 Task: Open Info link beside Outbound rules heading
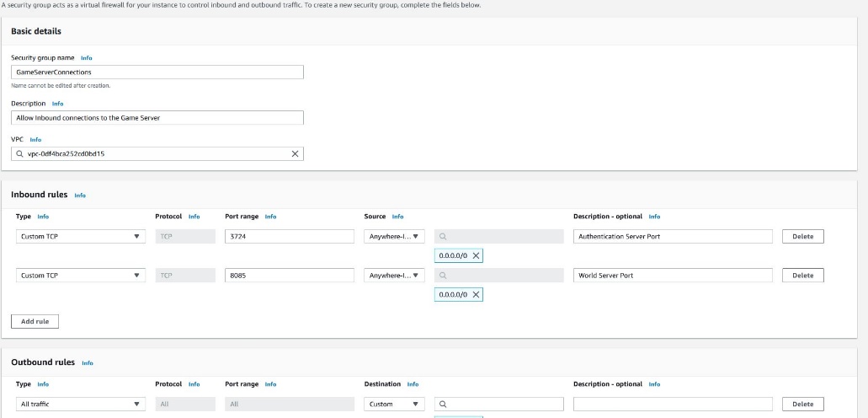pos(87,363)
